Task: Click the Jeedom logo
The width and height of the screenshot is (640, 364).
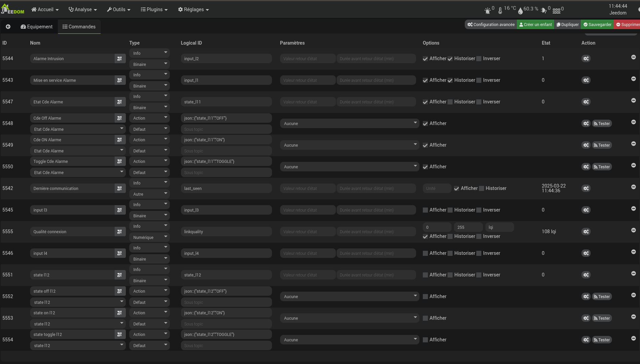Action: (x=13, y=9)
